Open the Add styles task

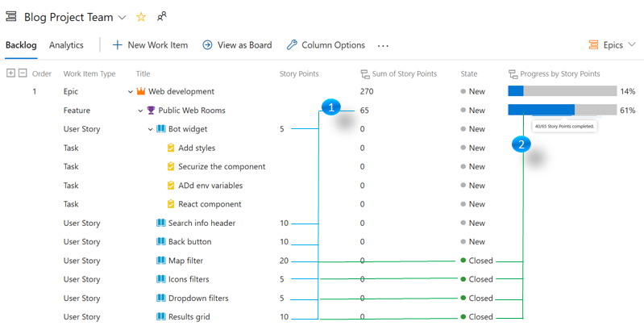tap(197, 148)
